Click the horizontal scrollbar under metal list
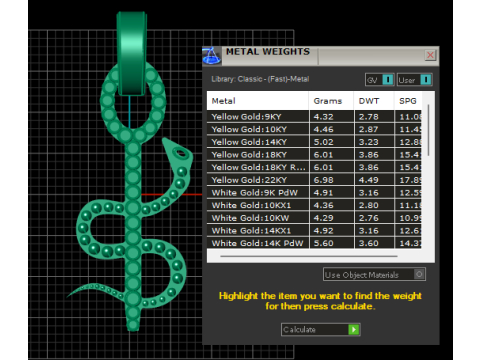This screenshot has height=360, width=480. pyautogui.click(x=309, y=256)
